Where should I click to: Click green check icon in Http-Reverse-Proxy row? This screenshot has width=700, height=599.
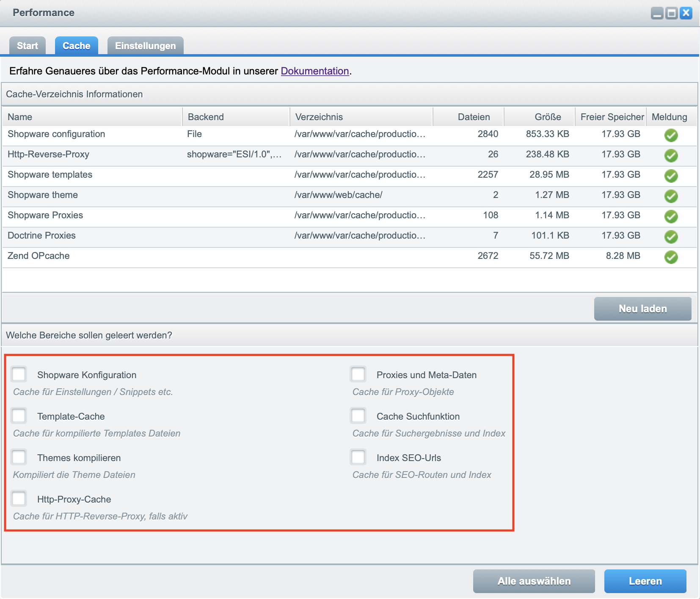[671, 156]
